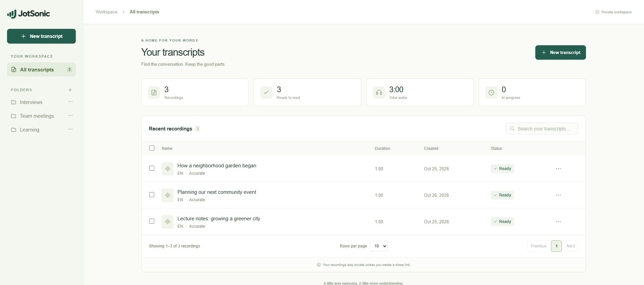
Task: Click the JotSonic logo
Action: pos(29,14)
